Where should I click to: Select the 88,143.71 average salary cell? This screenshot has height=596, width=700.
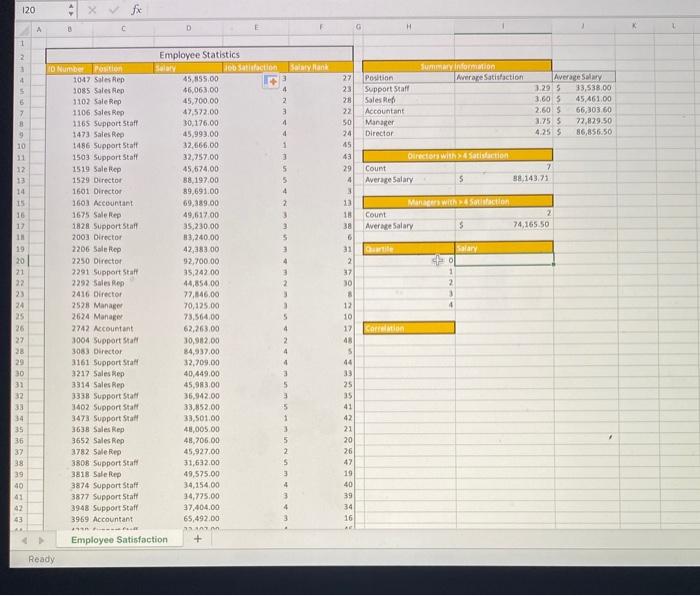[504, 178]
